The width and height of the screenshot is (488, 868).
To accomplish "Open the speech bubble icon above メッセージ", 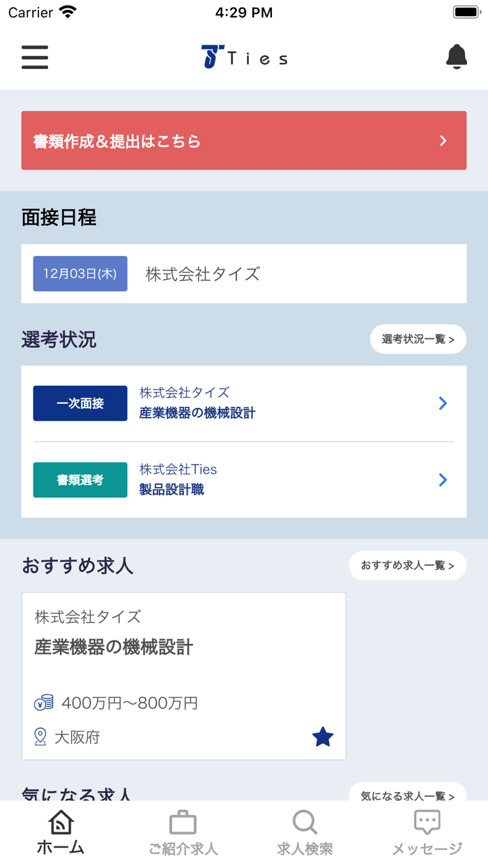I will [427, 821].
